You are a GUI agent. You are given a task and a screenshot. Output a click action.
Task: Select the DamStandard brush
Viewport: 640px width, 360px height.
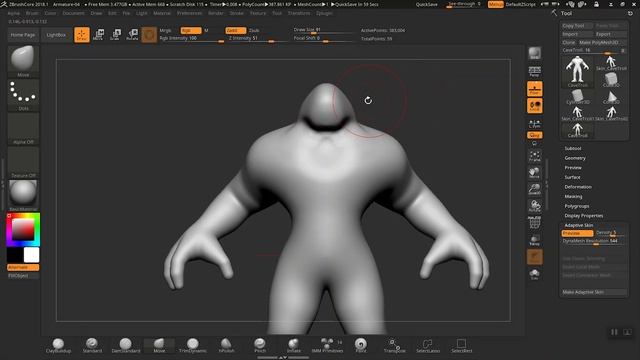click(x=126, y=345)
